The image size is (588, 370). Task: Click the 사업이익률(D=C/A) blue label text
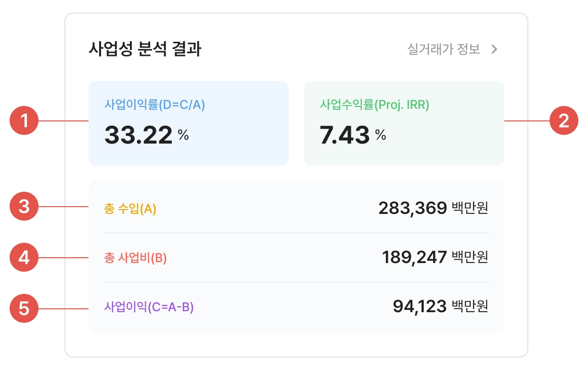[x=154, y=105]
